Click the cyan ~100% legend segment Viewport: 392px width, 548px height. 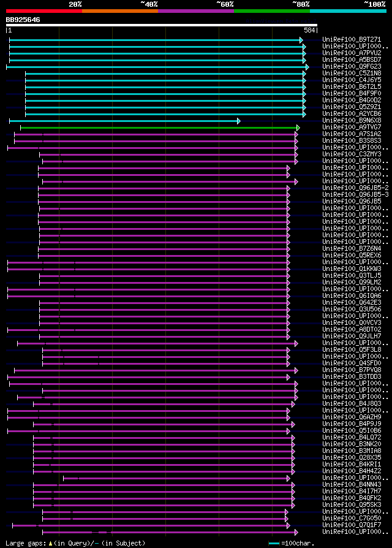tap(348, 11)
